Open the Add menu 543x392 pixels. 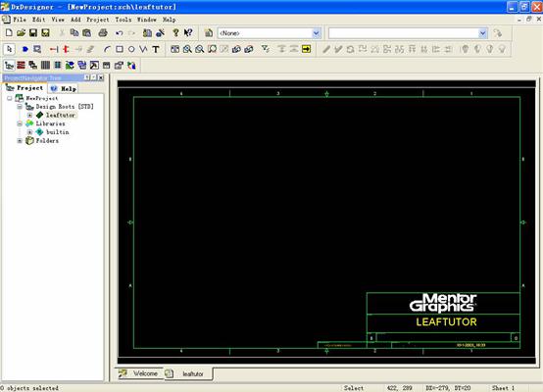[x=75, y=20]
